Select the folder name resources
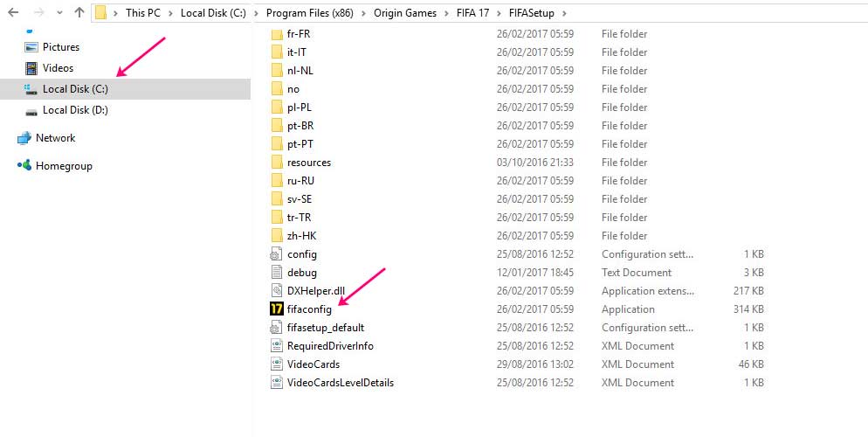Screen dimensions: 868x437 click(309, 163)
